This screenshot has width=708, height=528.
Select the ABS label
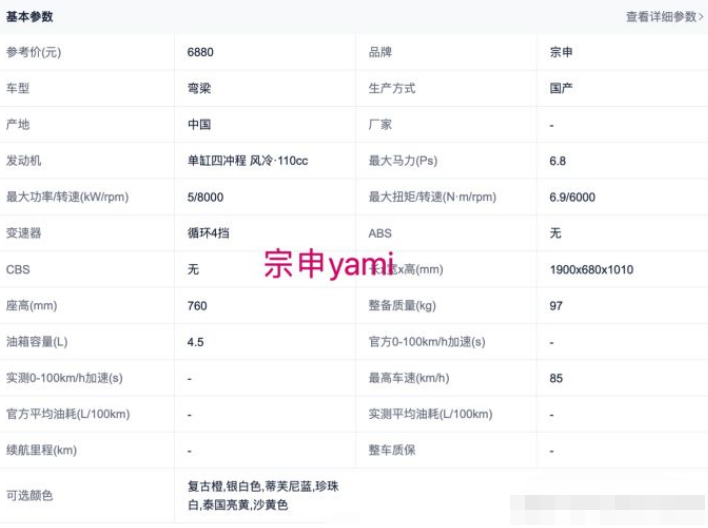coord(380,234)
